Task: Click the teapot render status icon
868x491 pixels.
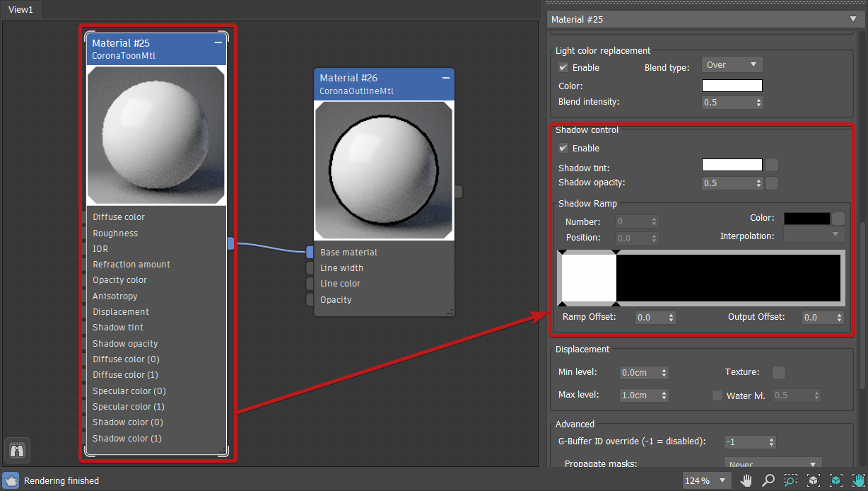Action: (11, 480)
